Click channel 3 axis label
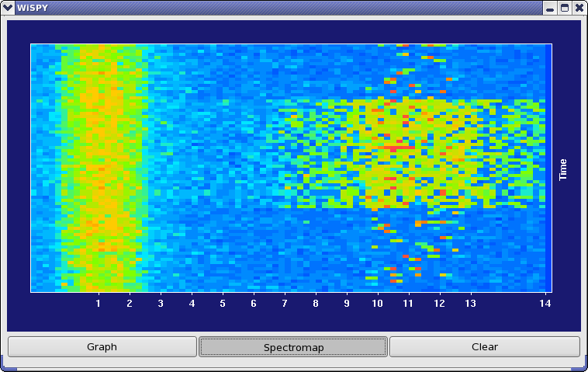This screenshot has height=372, width=588. pos(161,304)
